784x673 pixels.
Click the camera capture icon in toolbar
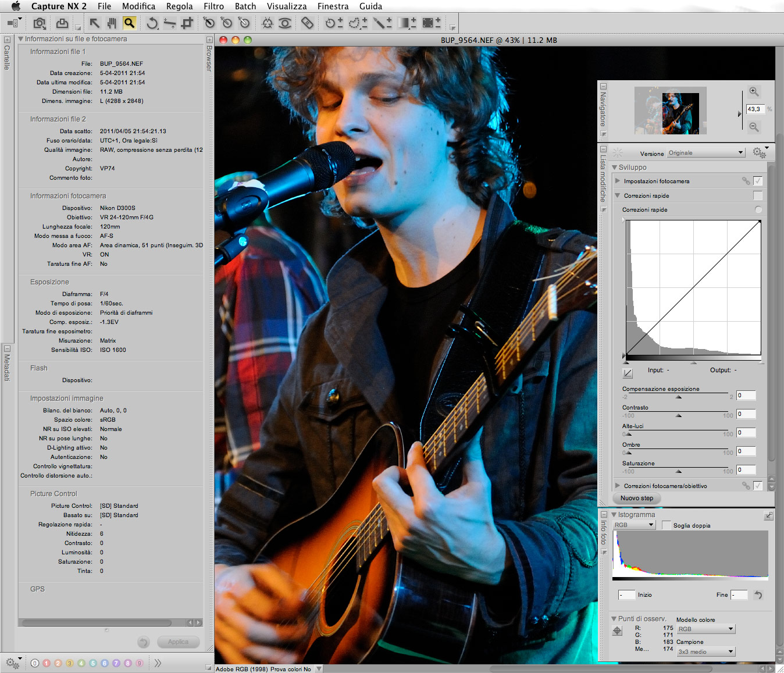pyautogui.click(x=40, y=23)
